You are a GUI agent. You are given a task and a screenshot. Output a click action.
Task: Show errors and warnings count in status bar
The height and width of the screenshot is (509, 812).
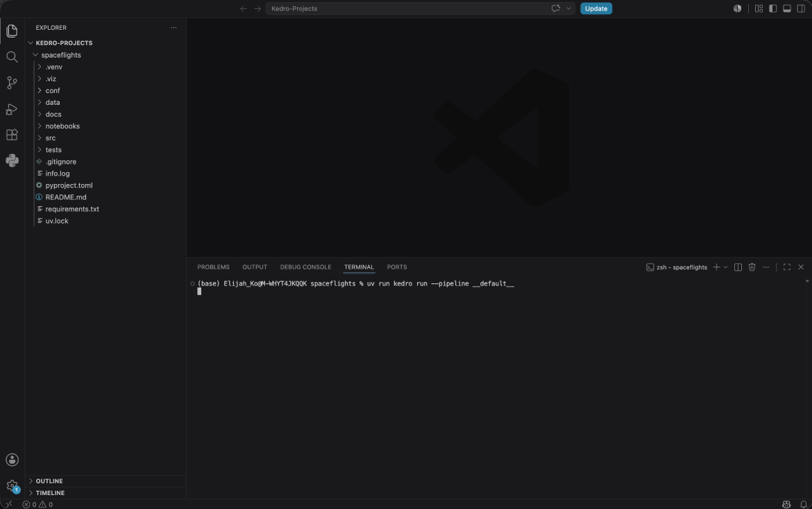(x=37, y=504)
